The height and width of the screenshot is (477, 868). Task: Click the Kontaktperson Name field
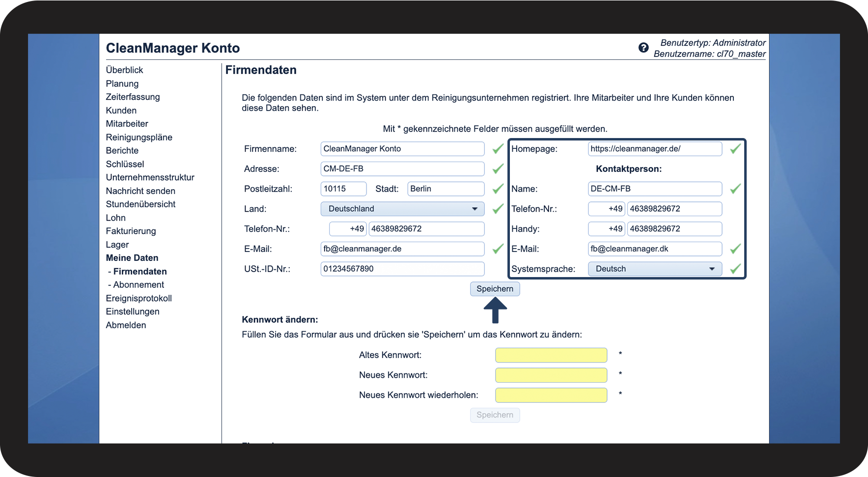point(655,189)
